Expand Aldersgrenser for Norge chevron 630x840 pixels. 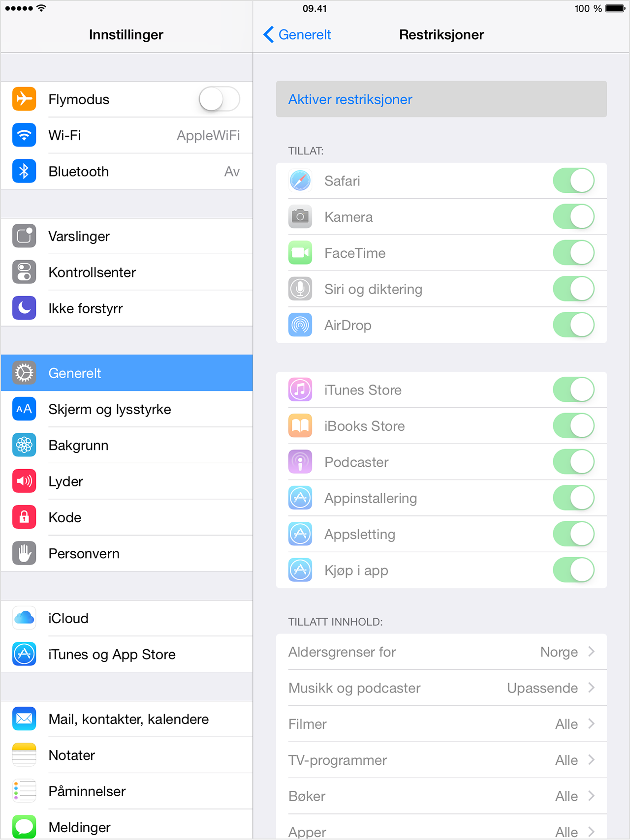(x=591, y=652)
